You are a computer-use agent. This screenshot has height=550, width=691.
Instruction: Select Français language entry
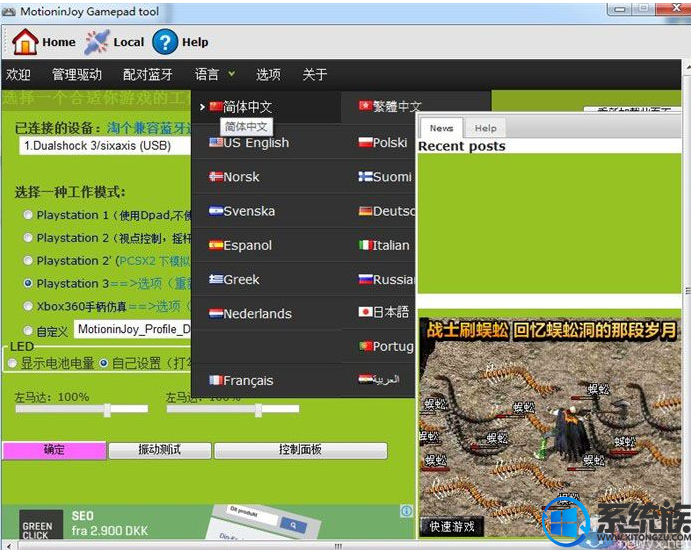241,380
